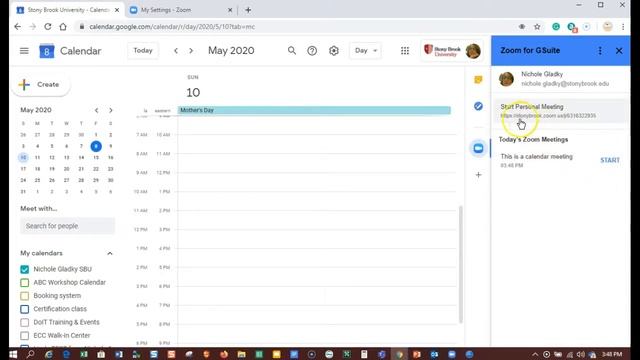Viewport: 640px width, 360px height.
Task: Select May 10 in mini calendar
Action: [x=23, y=158]
